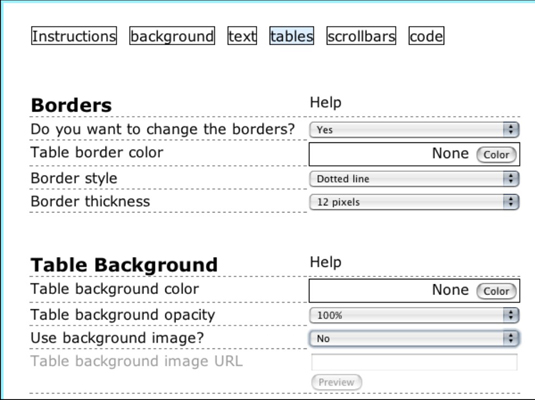Click the 'Border style' label

[74, 178]
